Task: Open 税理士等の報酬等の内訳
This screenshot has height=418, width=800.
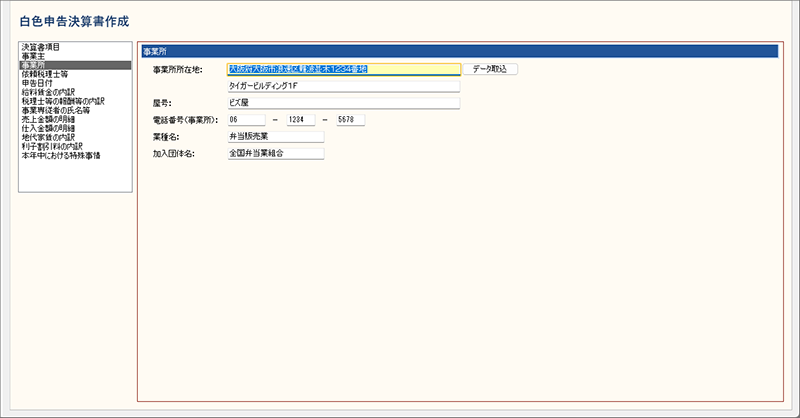Action: click(x=62, y=101)
